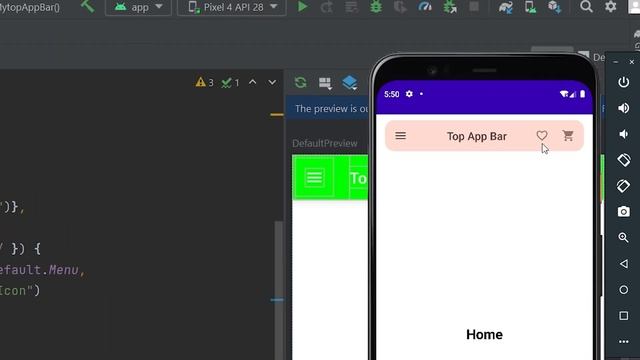Click the Run with Coverage icon

pos(400,7)
